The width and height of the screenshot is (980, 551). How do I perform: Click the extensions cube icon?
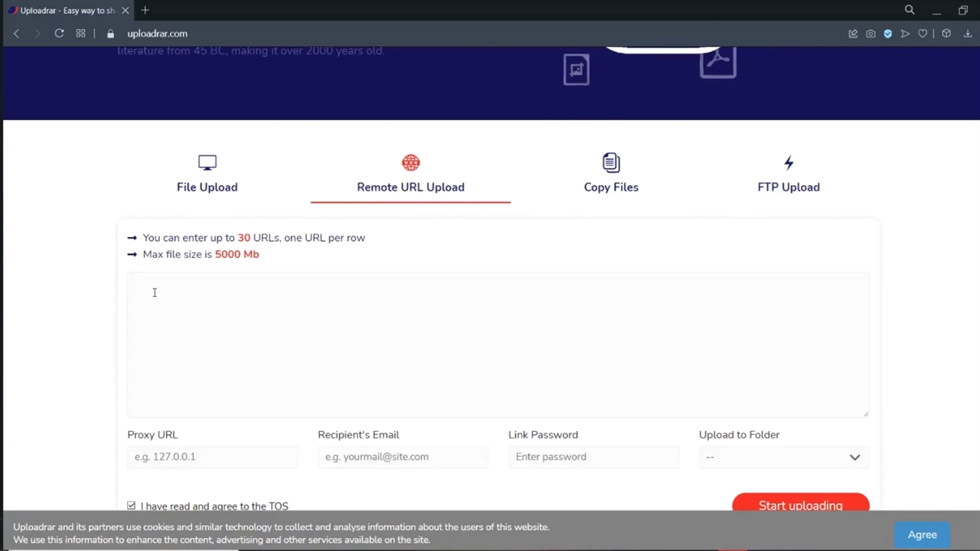[946, 34]
